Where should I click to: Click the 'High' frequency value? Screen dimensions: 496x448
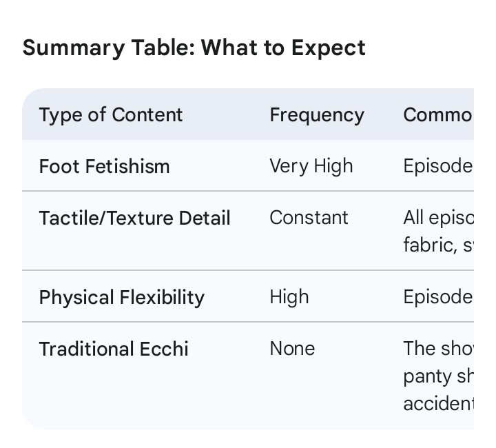click(289, 297)
